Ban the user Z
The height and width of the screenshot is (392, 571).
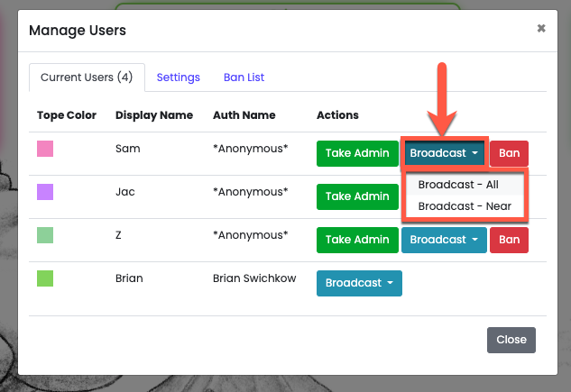[x=509, y=240]
